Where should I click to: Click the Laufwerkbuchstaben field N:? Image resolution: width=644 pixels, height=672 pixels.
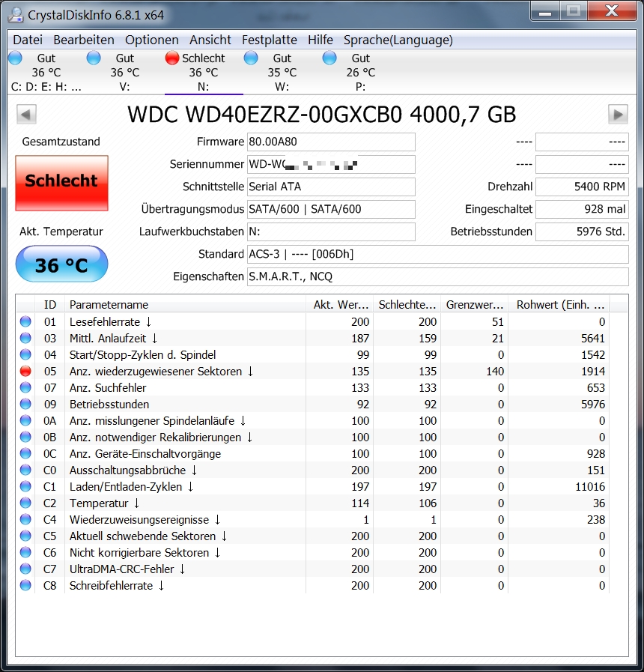331,231
